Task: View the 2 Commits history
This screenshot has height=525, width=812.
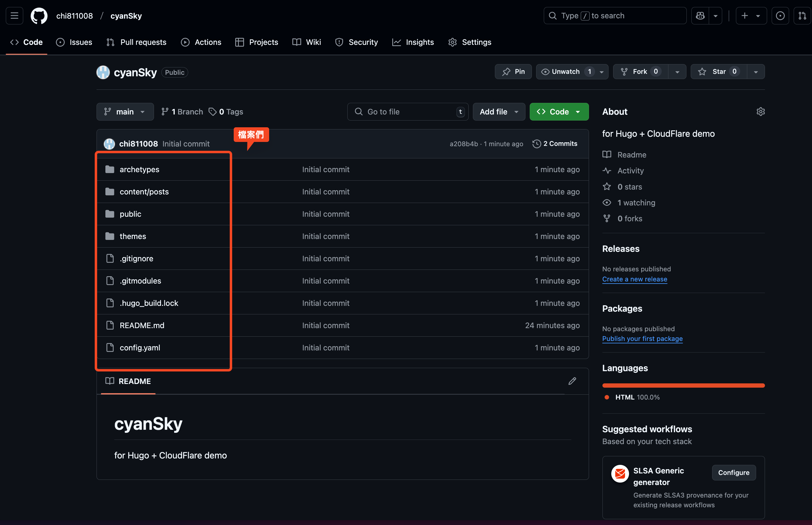Action: [x=554, y=144]
